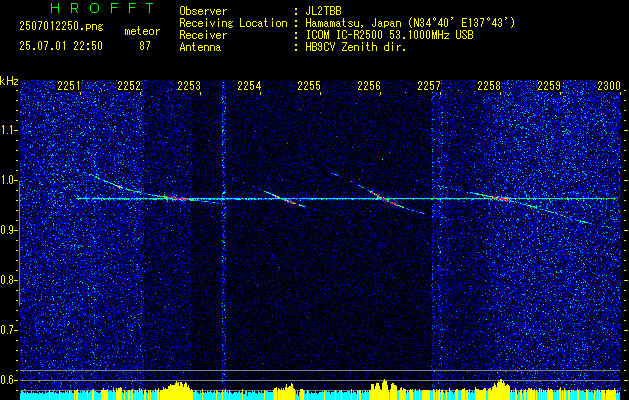Click the Observer label
This screenshot has height=400, width=629.
coord(203,11)
